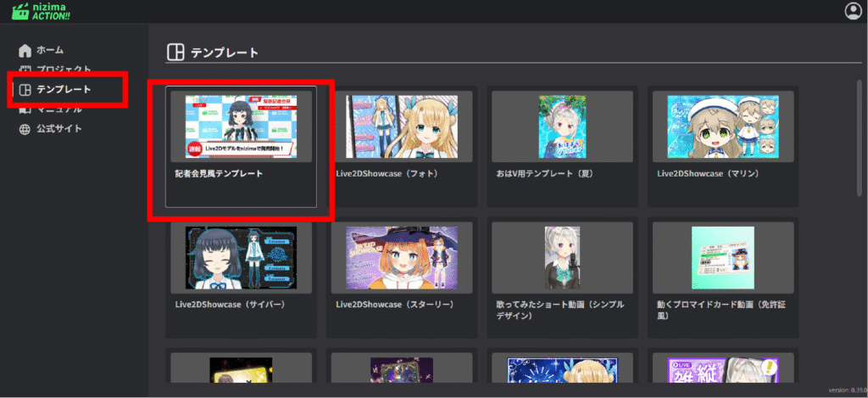The width and height of the screenshot is (868, 398).
Task: Select テンプレート in sidebar
Action: click(64, 89)
